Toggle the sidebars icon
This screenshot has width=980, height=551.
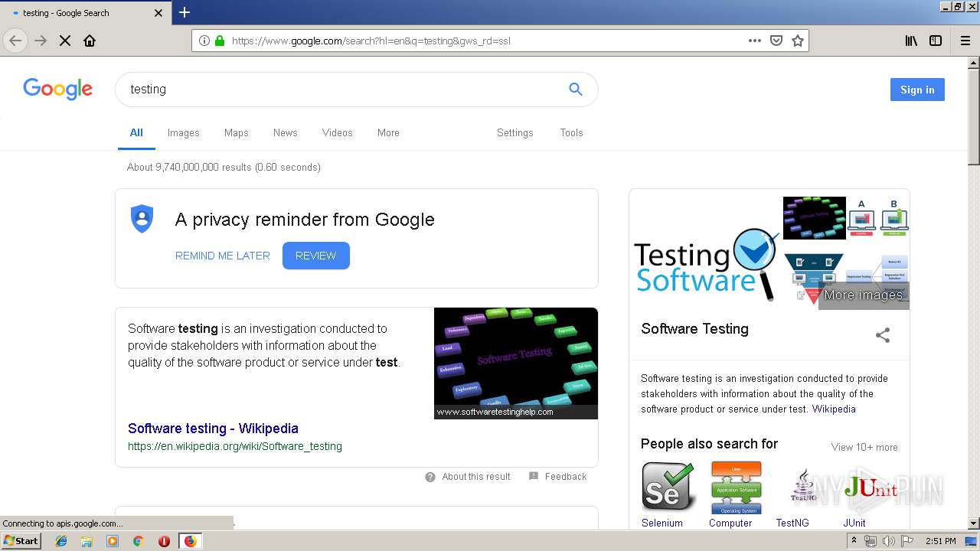[936, 41]
